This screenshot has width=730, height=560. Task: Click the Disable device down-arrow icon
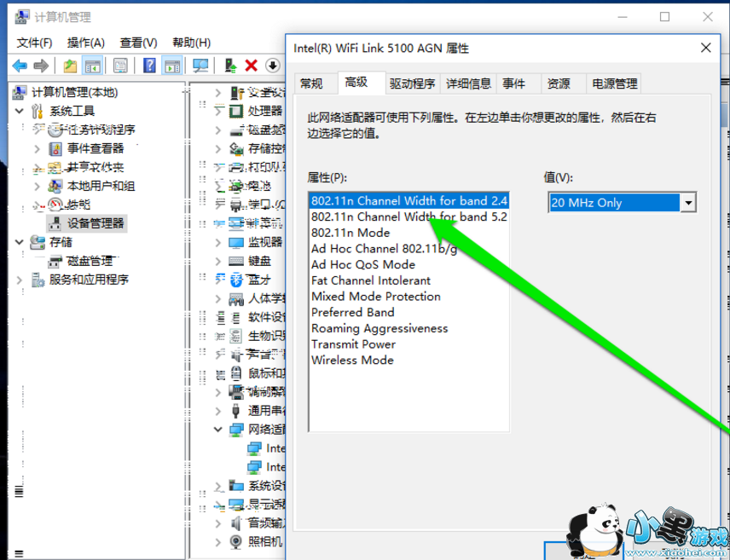(273, 66)
